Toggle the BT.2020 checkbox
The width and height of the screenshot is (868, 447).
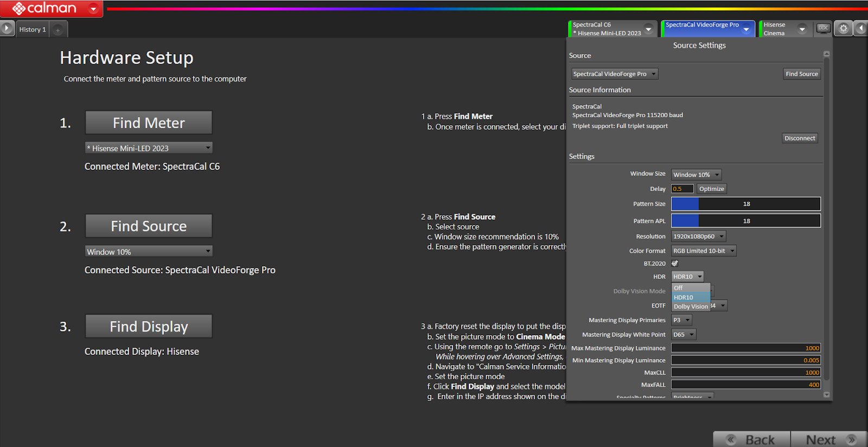[675, 264]
